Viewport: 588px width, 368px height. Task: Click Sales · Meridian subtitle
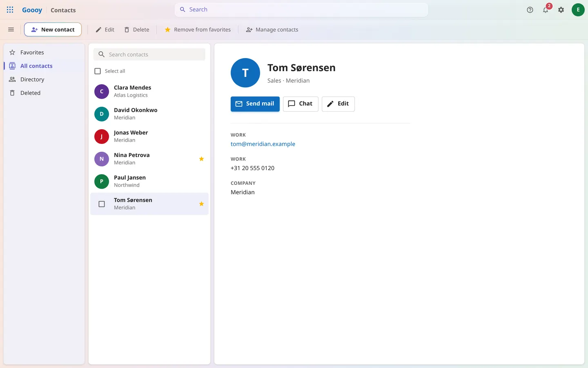[289, 81]
